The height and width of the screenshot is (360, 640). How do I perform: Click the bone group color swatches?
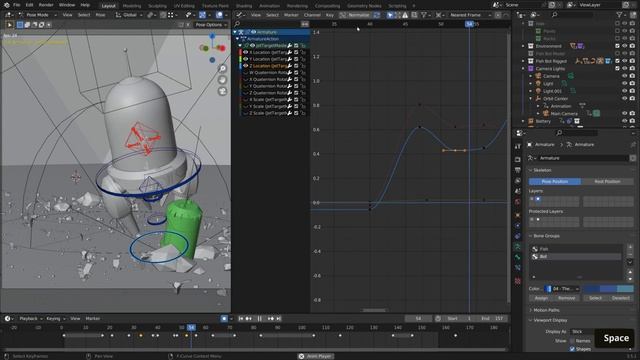pos(608,289)
